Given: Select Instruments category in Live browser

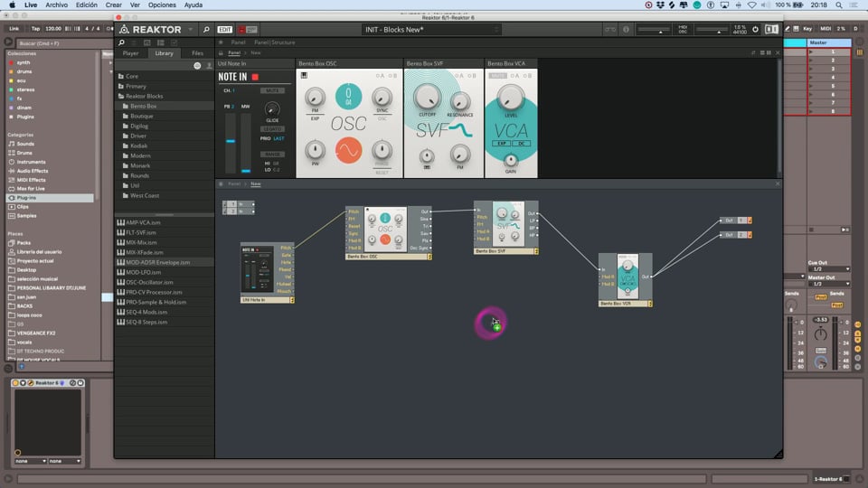Looking at the screenshot, I should click(31, 162).
